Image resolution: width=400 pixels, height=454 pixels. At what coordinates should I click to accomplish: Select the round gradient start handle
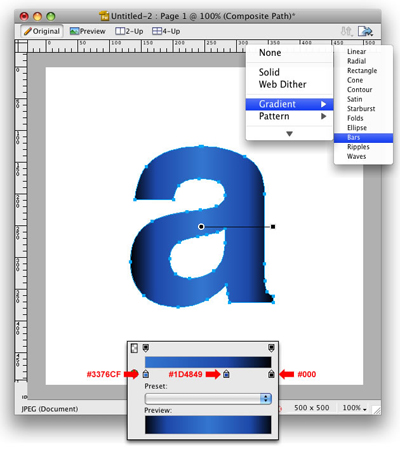[201, 227]
